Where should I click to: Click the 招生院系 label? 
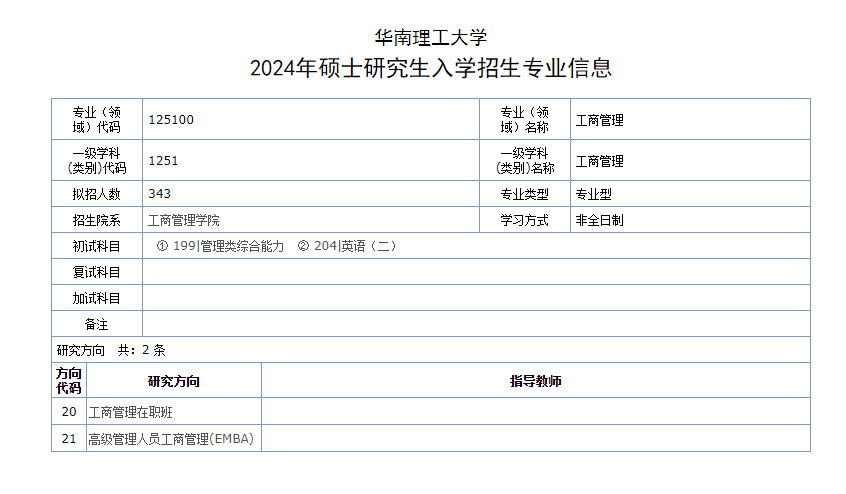pyautogui.click(x=97, y=220)
